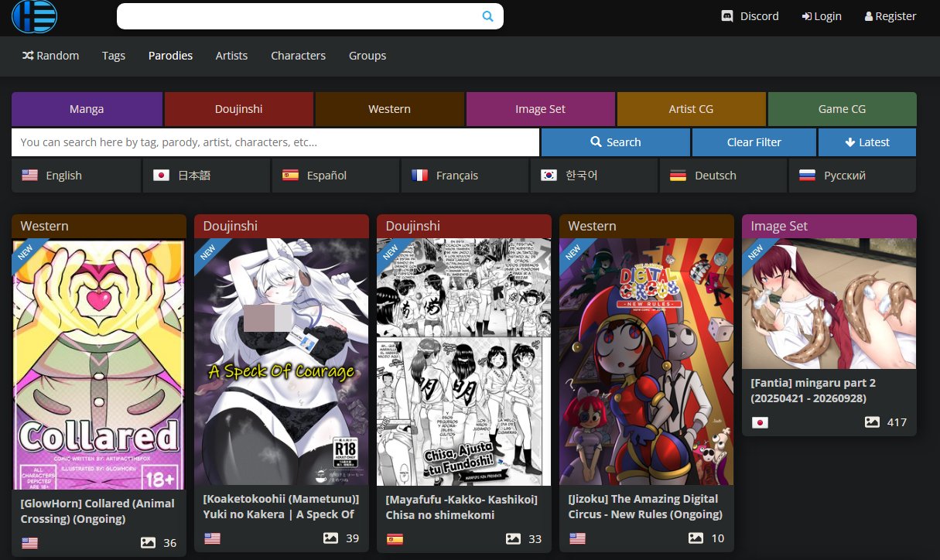The height and width of the screenshot is (560, 940).
Task: Filter by Русский language
Action: point(853,176)
